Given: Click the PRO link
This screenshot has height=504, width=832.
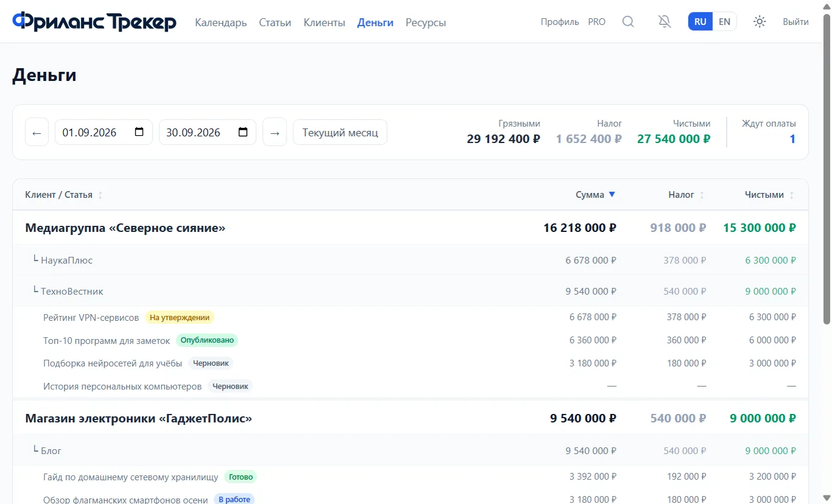Looking at the screenshot, I should coord(596,22).
